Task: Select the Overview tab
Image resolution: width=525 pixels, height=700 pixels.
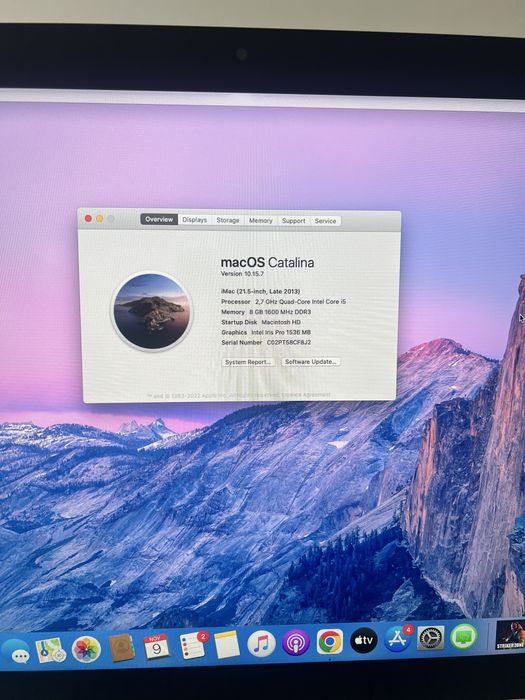Action: coord(159,219)
